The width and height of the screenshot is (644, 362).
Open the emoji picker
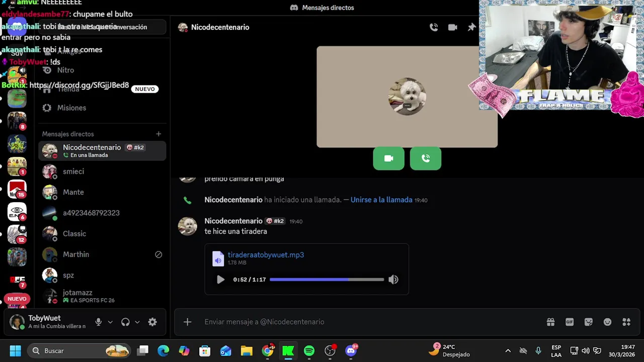pos(608,322)
